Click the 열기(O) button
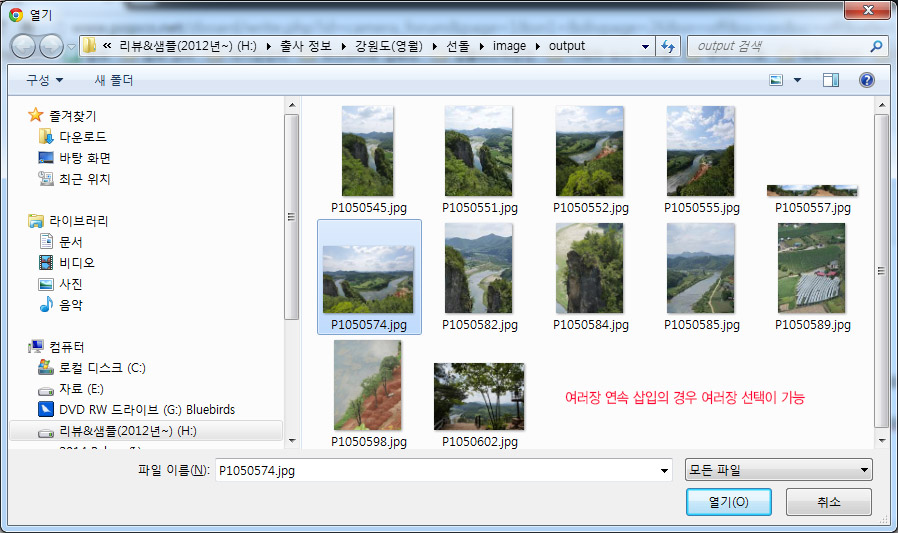The image size is (898, 533). pos(729,501)
